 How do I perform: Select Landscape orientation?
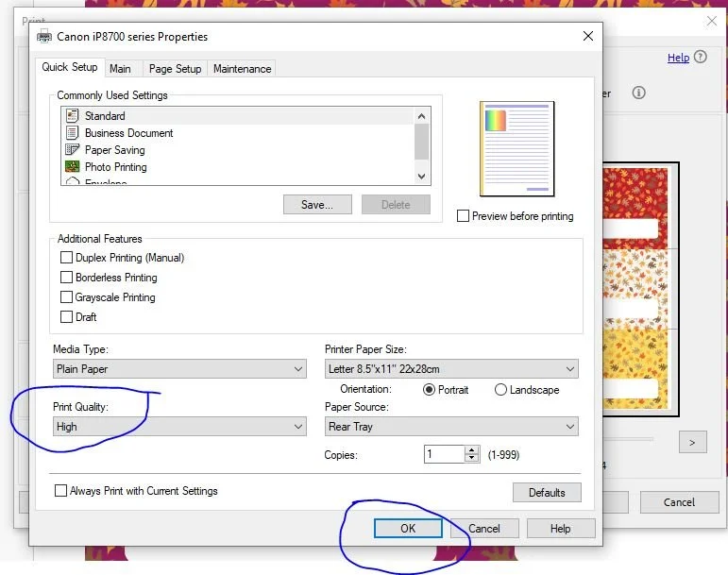coord(500,390)
